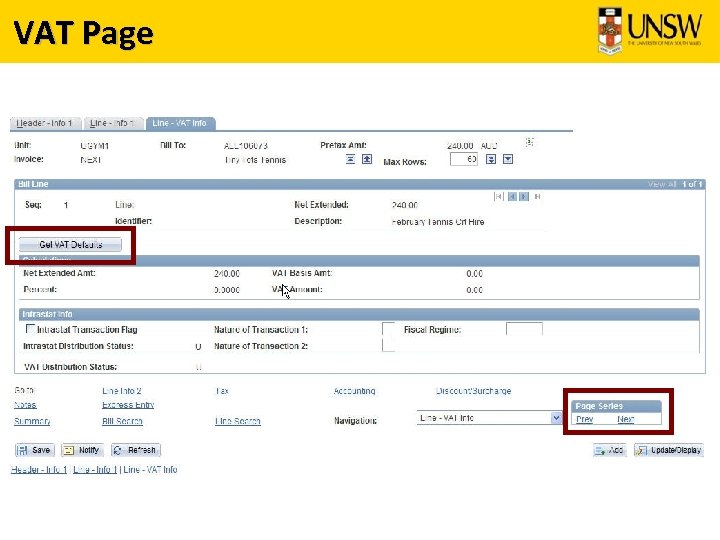
Task: Click the scroll-up arrow icon beside Max Rows
Action: pos(367,159)
